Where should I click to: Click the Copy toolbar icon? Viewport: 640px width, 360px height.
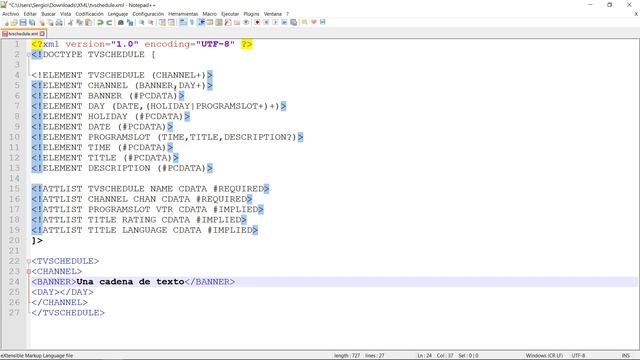tap(79, 22)
